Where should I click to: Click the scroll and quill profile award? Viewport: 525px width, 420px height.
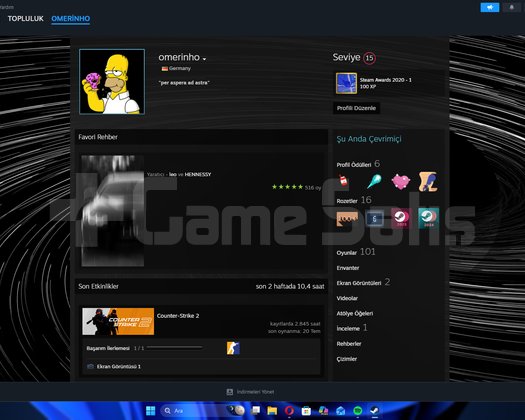coord(428,182)
